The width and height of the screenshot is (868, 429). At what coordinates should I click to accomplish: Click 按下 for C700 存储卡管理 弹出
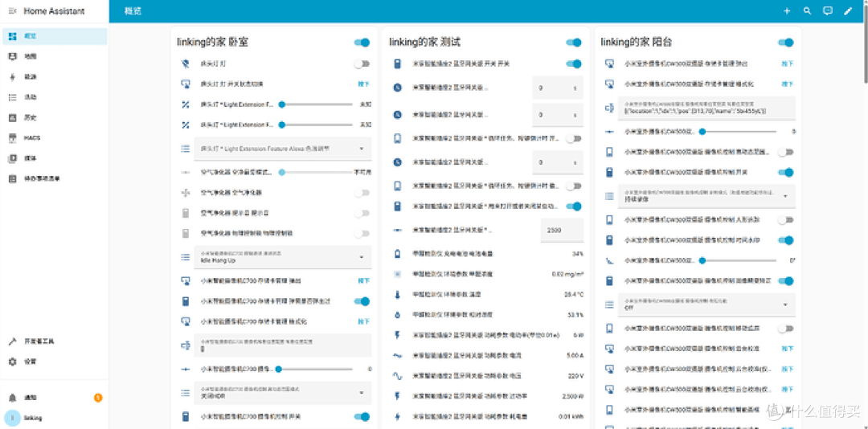pyautogui.click(x=363, y=280)
